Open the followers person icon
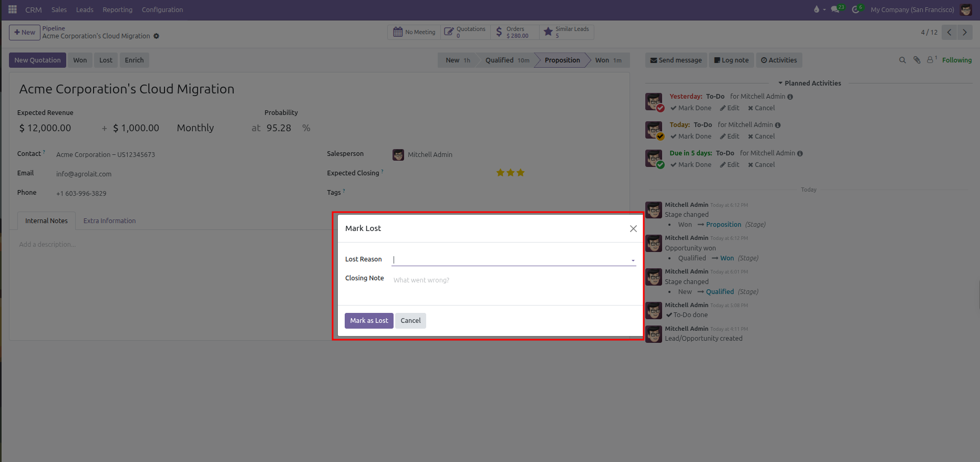Screen dimensions: 980x462 932,60
